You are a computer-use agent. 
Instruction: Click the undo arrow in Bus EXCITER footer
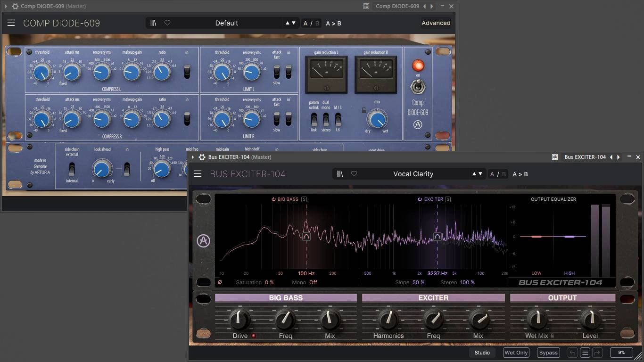[572, 353]
